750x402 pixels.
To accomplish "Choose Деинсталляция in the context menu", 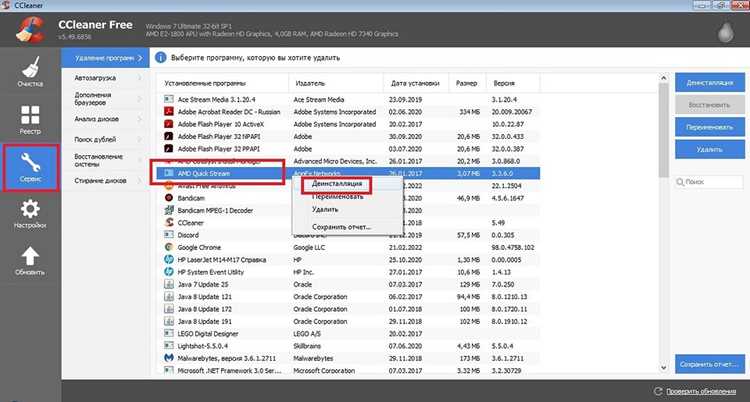I will tap(337, 184).
